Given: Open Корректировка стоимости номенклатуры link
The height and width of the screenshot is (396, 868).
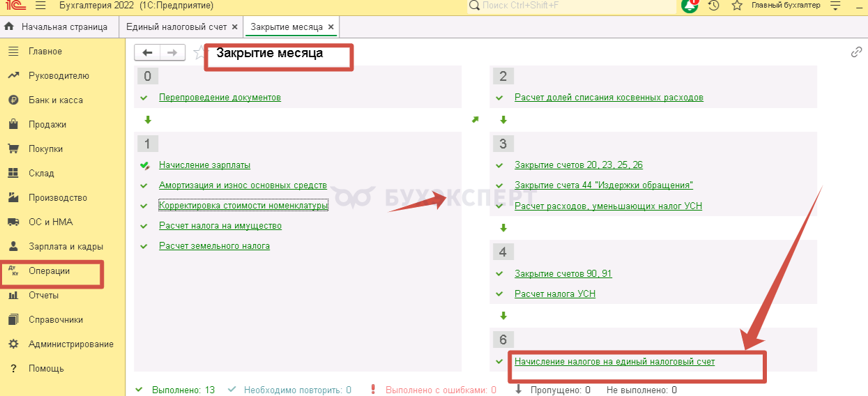Looking at the screenshot, I should [243, 206].
